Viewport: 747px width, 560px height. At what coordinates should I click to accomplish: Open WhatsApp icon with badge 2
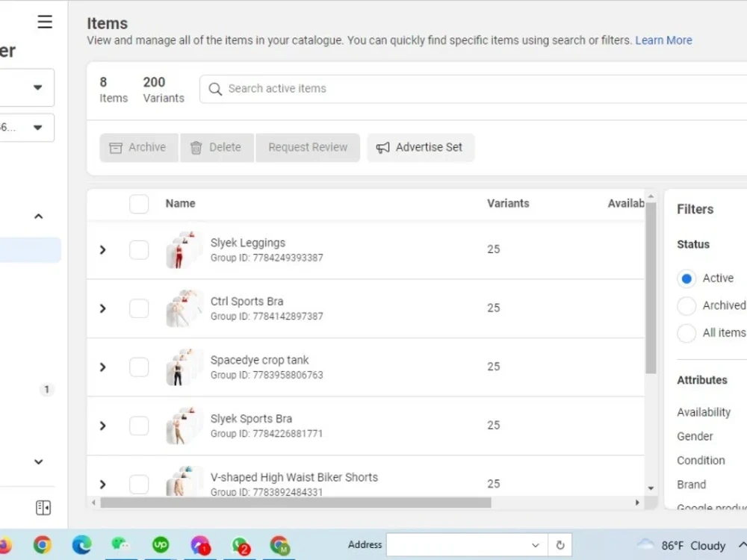coord(241,546)
